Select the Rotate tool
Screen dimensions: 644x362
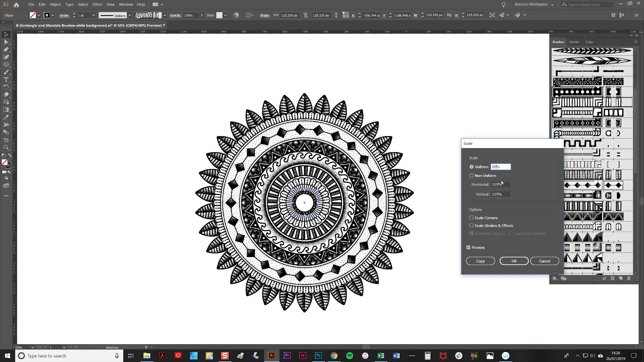point(6,87)
